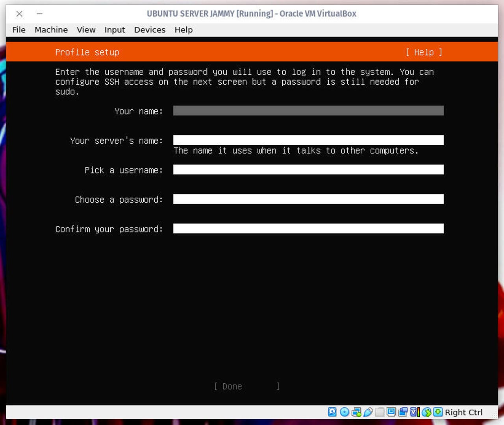Click the Your name input field
This screenshot has height=425, width=504.
coord(308,111)
